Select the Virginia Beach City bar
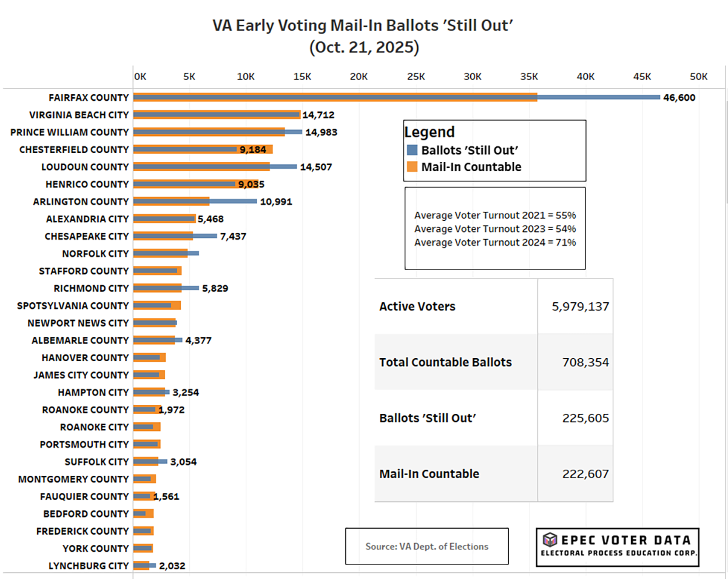Screen dimensions: 728x579 coord(216,115)
